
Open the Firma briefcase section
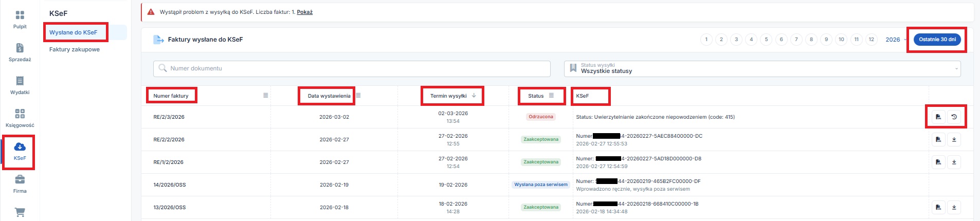(x=20, y=183)
